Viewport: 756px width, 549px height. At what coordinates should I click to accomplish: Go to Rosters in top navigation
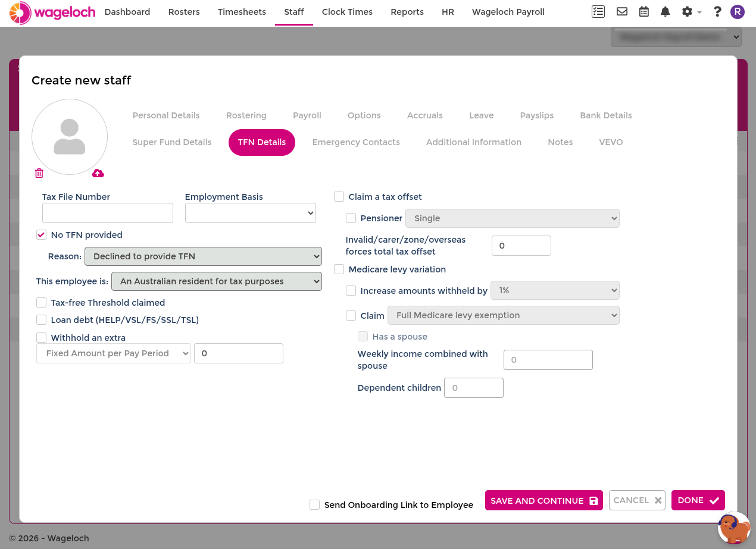pyautogui.click(x=184, y=12)
